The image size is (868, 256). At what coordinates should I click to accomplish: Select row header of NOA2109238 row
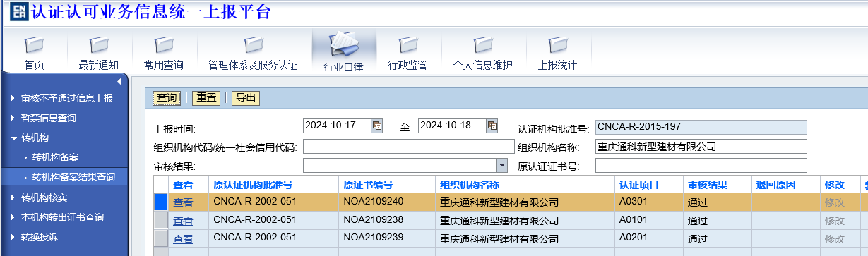click(161, 220)
